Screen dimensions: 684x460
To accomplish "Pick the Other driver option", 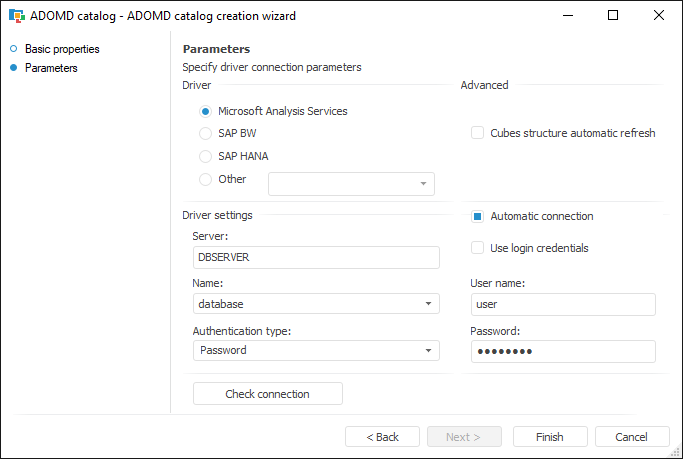I will click(x=206, y=180).
